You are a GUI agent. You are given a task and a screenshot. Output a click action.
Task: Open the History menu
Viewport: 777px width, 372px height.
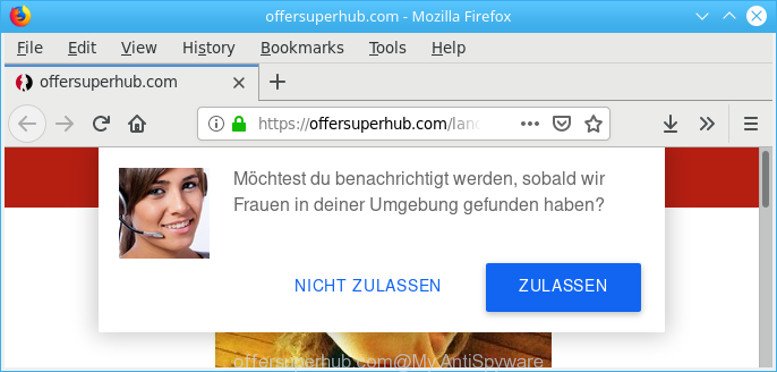(209, 48)
